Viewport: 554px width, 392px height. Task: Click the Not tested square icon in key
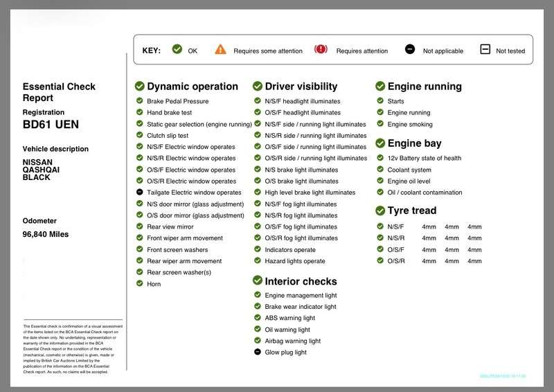point(485,50)
